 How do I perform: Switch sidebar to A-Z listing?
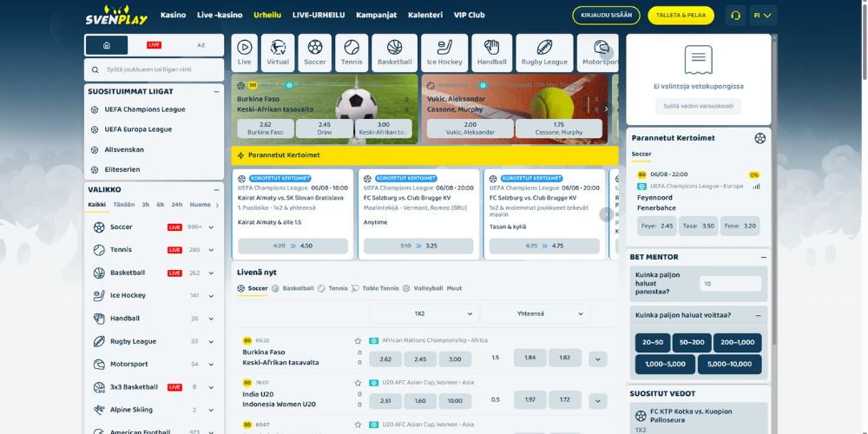[x=201, y=45]
